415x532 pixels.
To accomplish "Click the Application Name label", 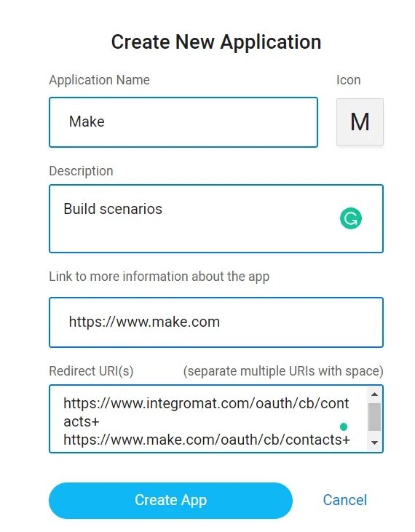I will click(100, 80).
